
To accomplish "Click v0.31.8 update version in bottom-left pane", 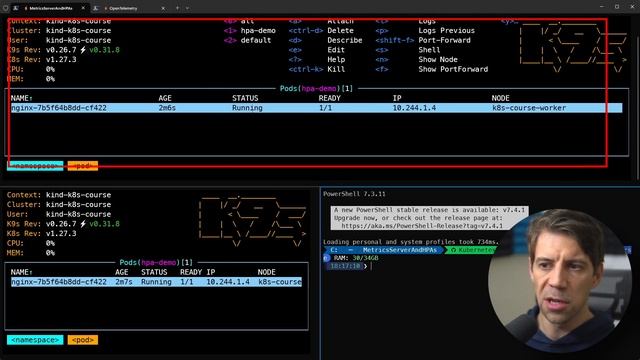I will (x=104, y=224).
